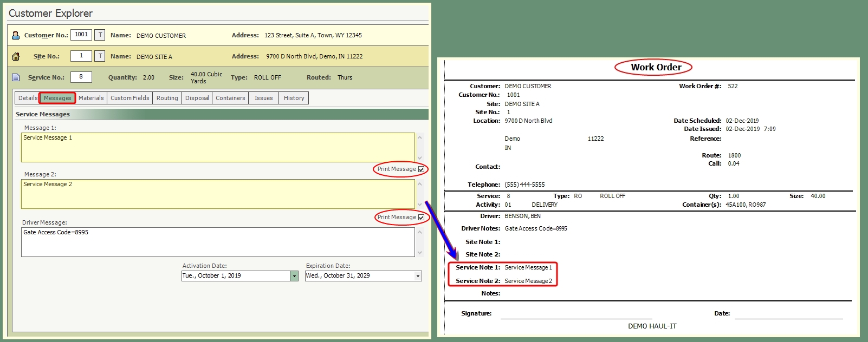The height and width of the screenshot is (342, 868).
Task: Click the site house icon
Action: [16, 56]
